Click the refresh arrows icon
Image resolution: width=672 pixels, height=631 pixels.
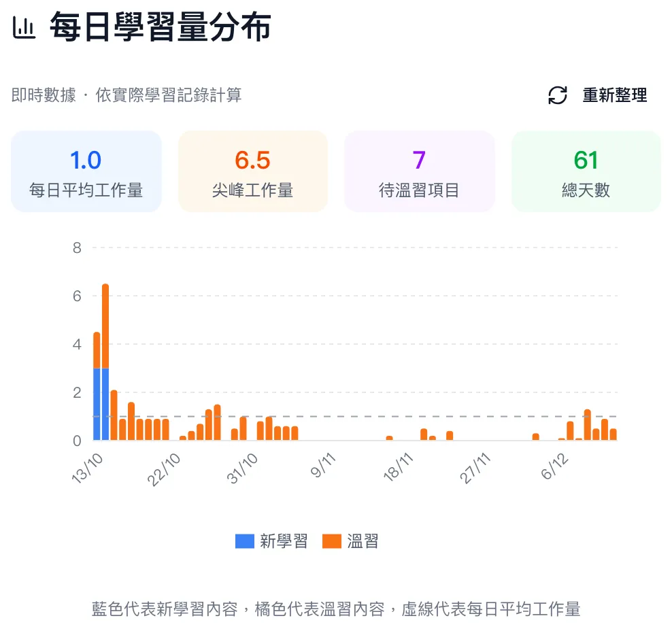point(558,95)
